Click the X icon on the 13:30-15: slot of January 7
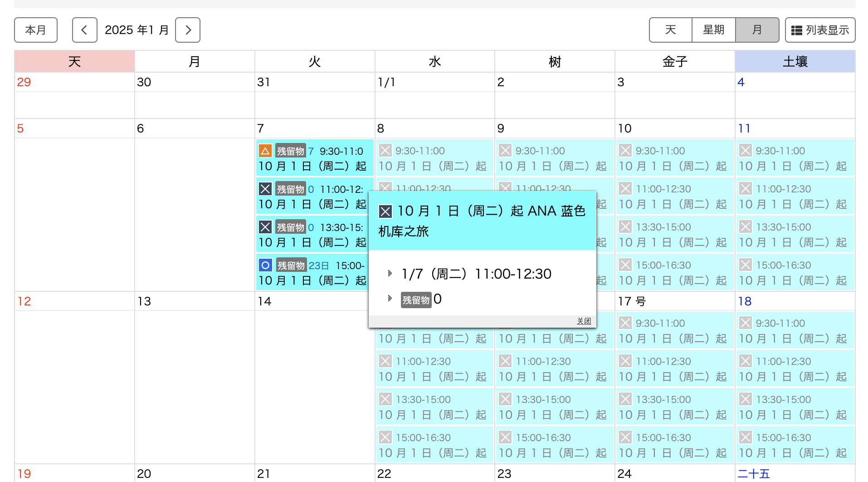The image size is (868, 482). pyautogui.click(x=265, y=227)
